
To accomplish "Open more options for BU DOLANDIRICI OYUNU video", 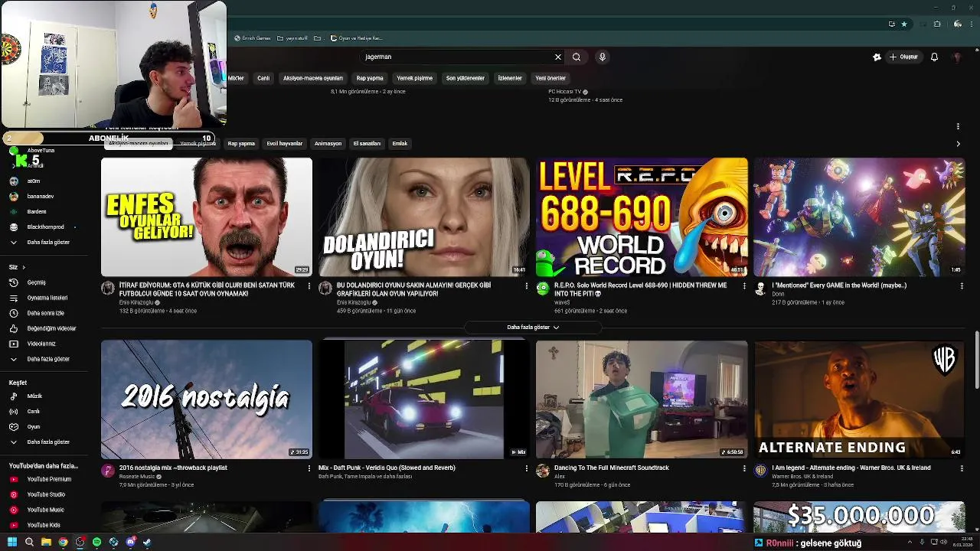I will click(527, 285).
